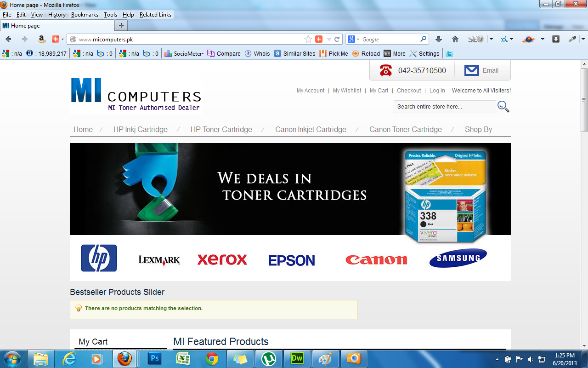Click the toner cartridges banner image
This screenshot has height=368, width=588.
pyautogui.click(x=290, y=189)
